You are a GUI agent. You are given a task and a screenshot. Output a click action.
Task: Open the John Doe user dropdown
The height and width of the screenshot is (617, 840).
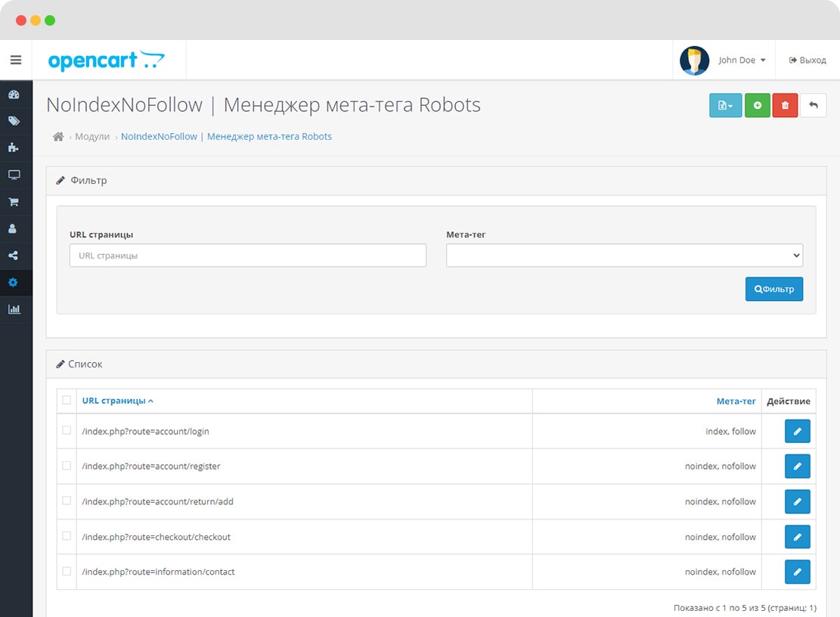pyautogui.click(x=742, y=60)
